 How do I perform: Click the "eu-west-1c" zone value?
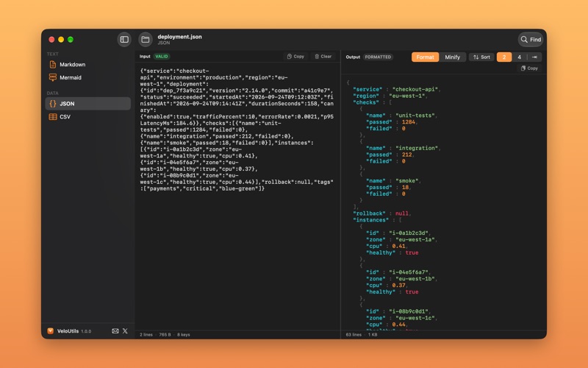point(415,318)
